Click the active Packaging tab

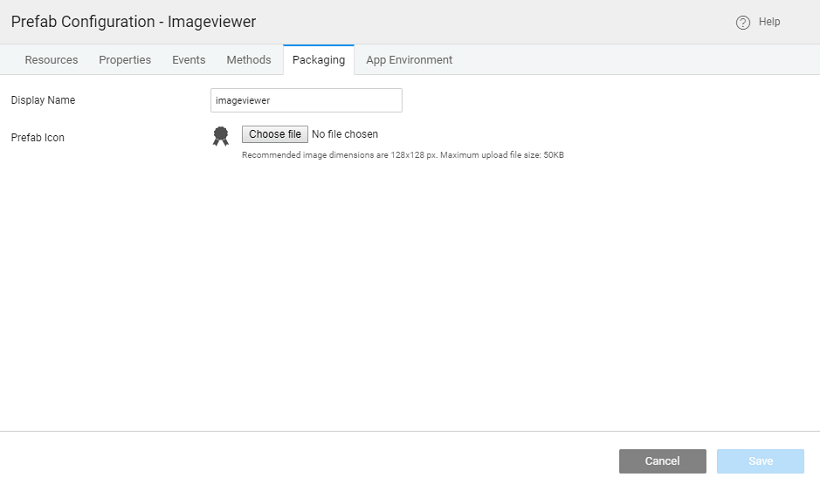(318, 60)
